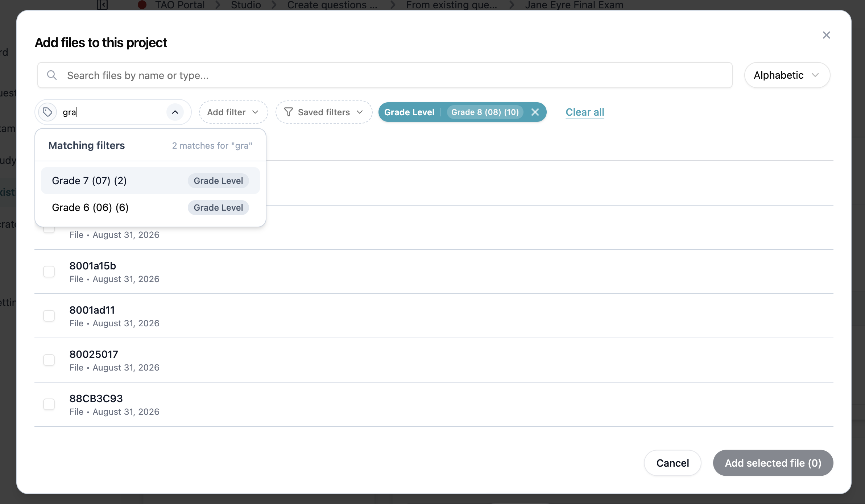Click the search magnifier icon
This screenshot has width=865, height=504.
[52, 75]
